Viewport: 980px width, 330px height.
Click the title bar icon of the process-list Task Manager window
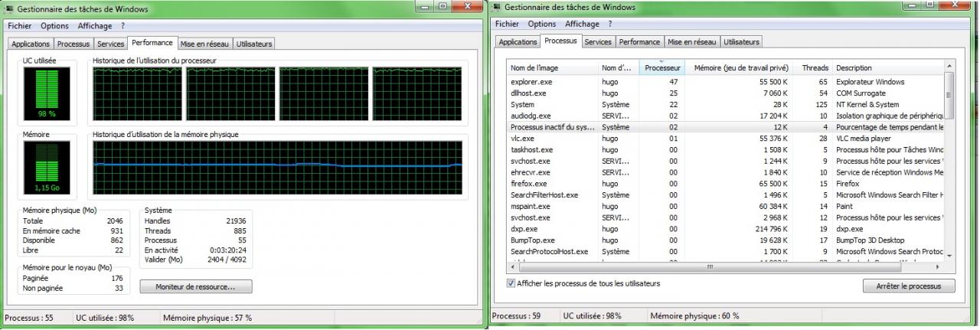tap(497, 7)
